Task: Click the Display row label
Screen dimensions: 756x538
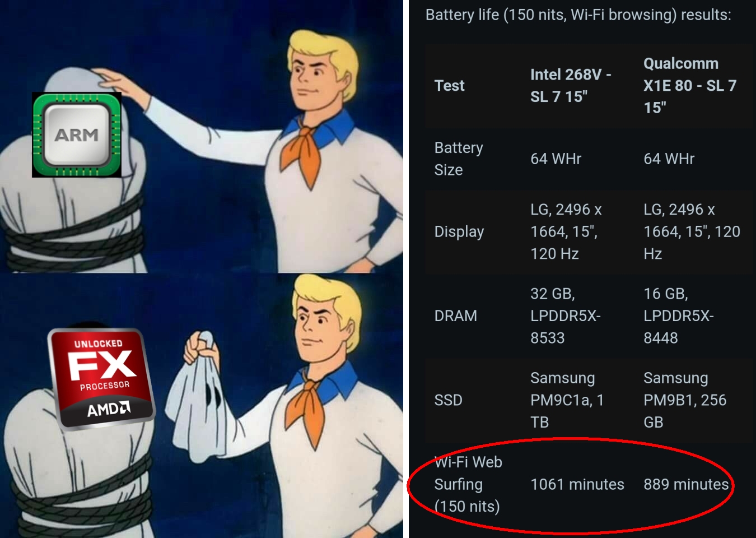Action: pos(459,232)
